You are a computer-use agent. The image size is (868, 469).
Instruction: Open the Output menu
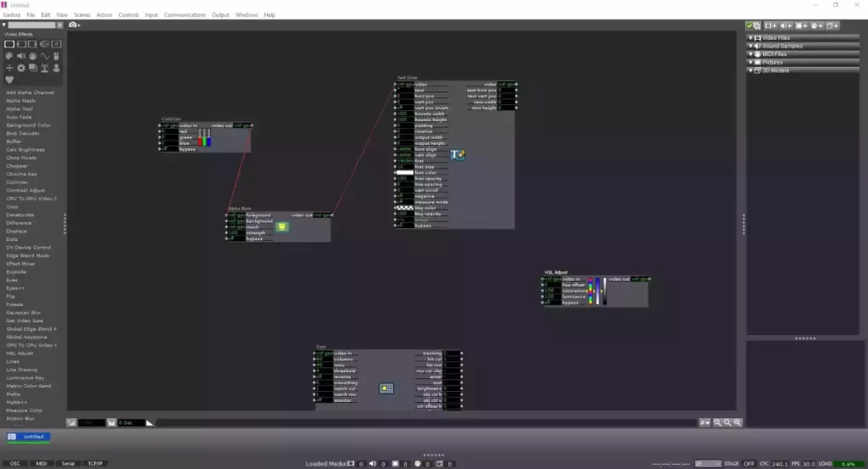coord(220,15)
